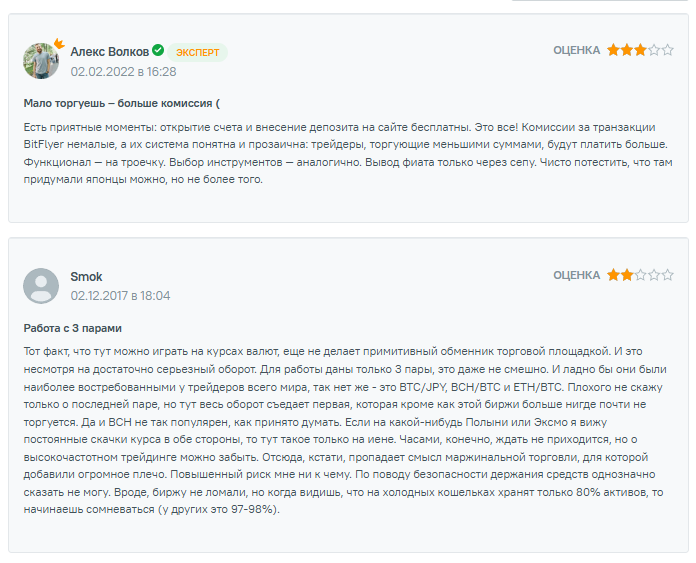Click the green verified checkmark beside Алекс Волков
The height and width of the screenshot is (563, 696).
[x=158, y=50]
